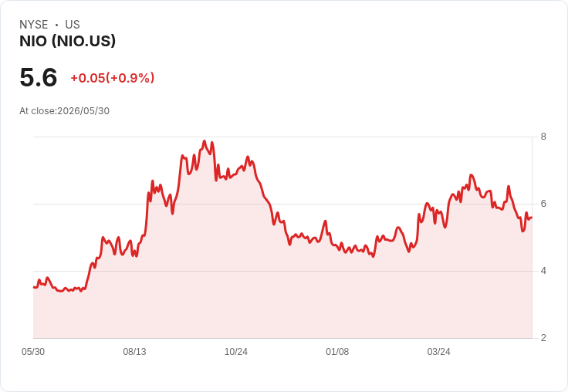Click the 5.6 current price value
568x392 pixels.
39,77
